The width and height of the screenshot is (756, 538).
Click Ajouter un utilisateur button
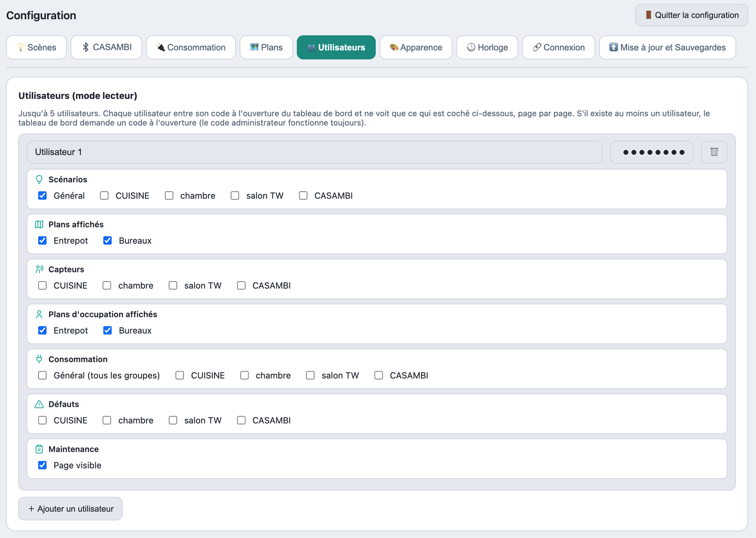click(x=71, y=509)
